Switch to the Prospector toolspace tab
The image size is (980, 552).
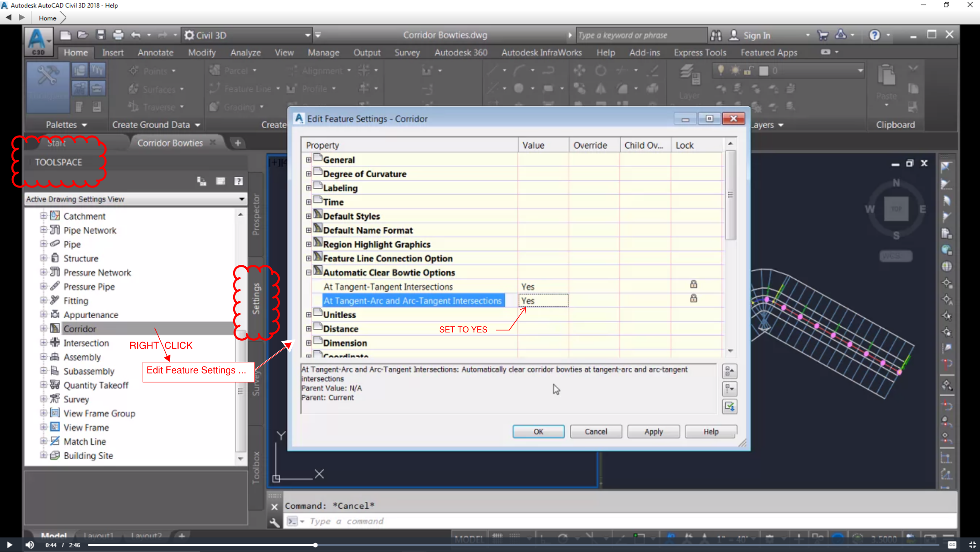point(256,215)
